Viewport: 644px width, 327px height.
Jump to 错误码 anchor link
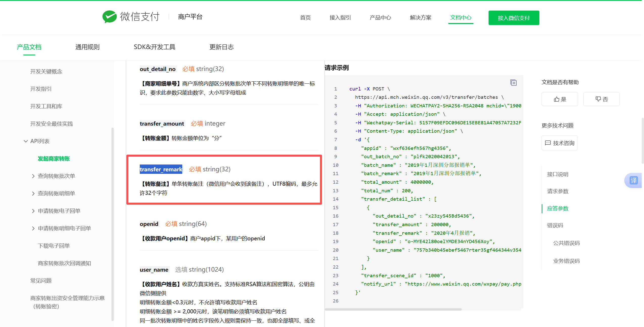(x=555, y=225)
